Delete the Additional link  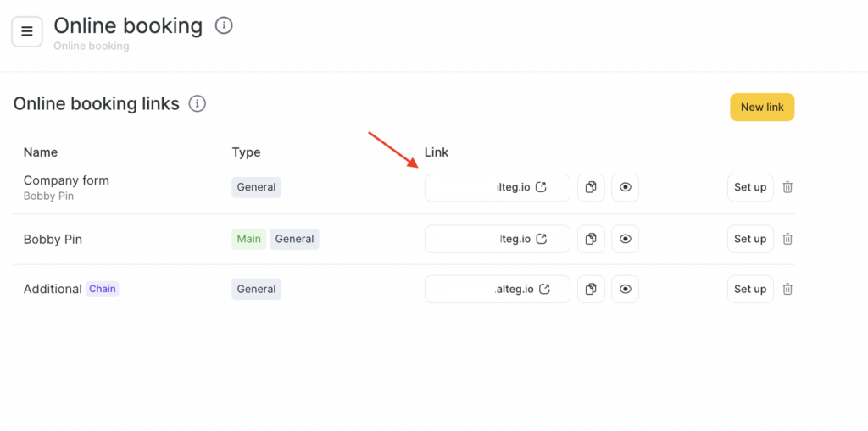[x=787, y=289]
